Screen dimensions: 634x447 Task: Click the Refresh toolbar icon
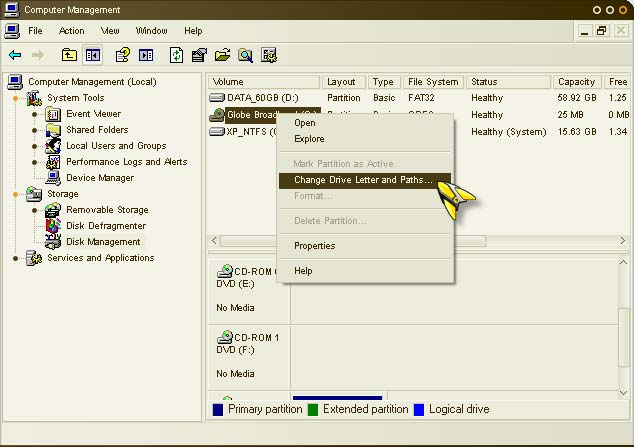[x=177, y=55]
